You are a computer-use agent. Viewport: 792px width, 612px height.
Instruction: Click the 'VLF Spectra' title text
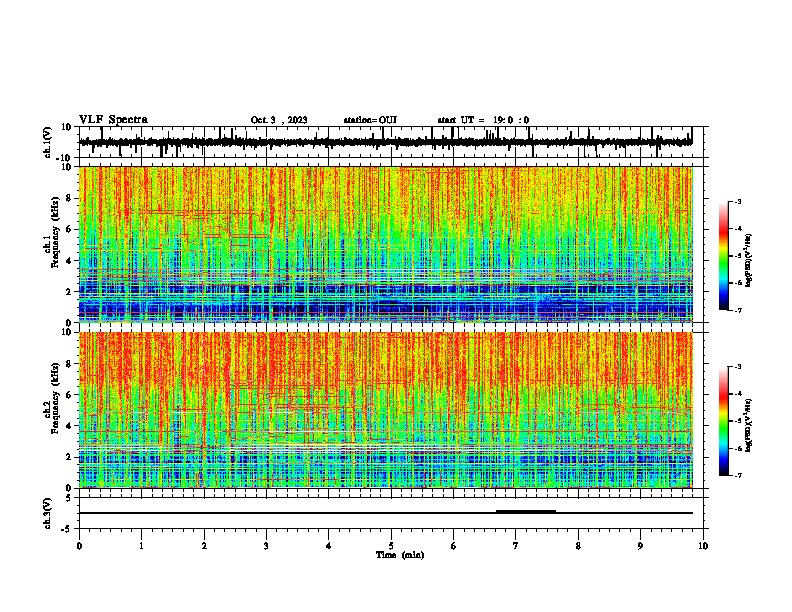pos(113,120)
